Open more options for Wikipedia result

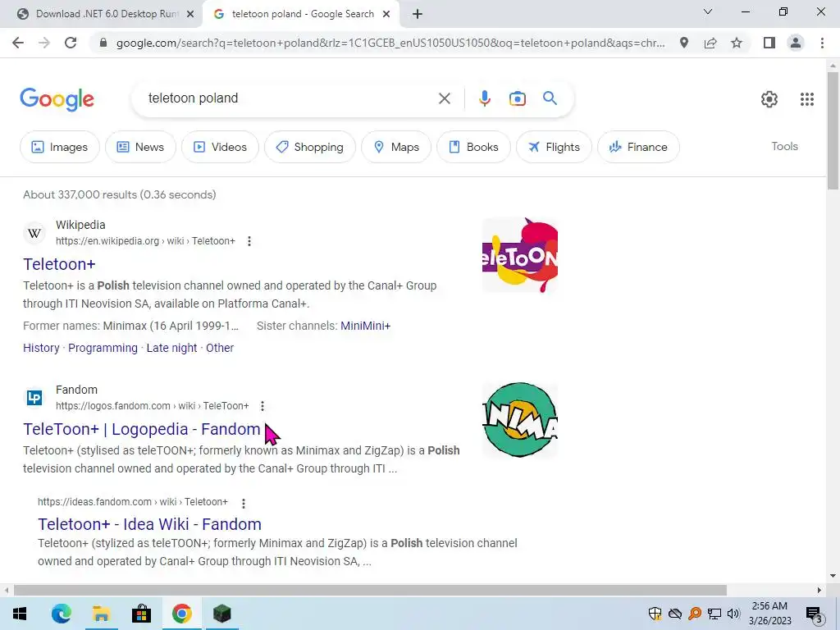[x=249, y=241]
